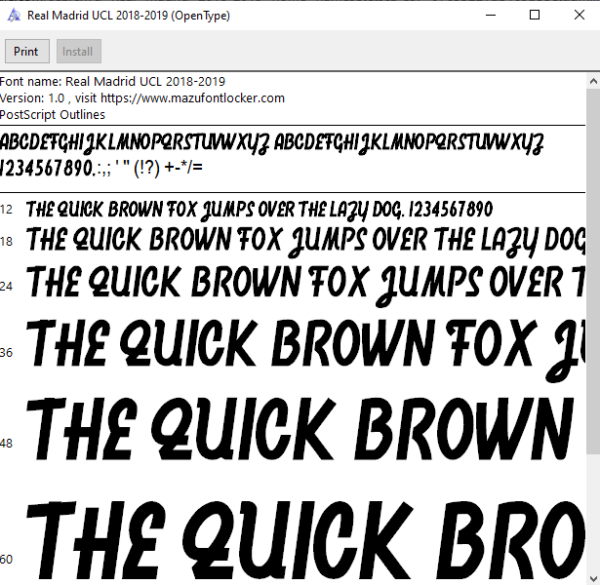Close the Real Madrid UCL font window
The height and width of the screenshot is (585, 600).
(579, 15)
